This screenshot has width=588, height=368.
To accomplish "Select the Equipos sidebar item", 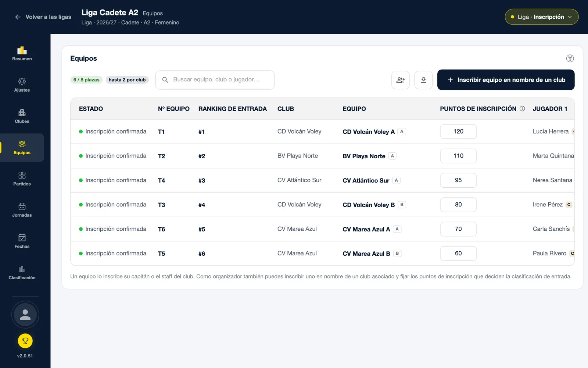I will tap(22, 148).
